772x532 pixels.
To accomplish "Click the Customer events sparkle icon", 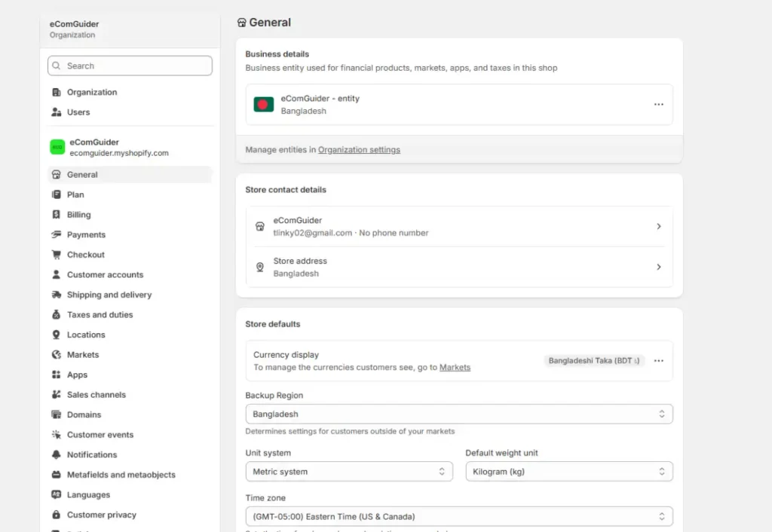I will [56, 435].
